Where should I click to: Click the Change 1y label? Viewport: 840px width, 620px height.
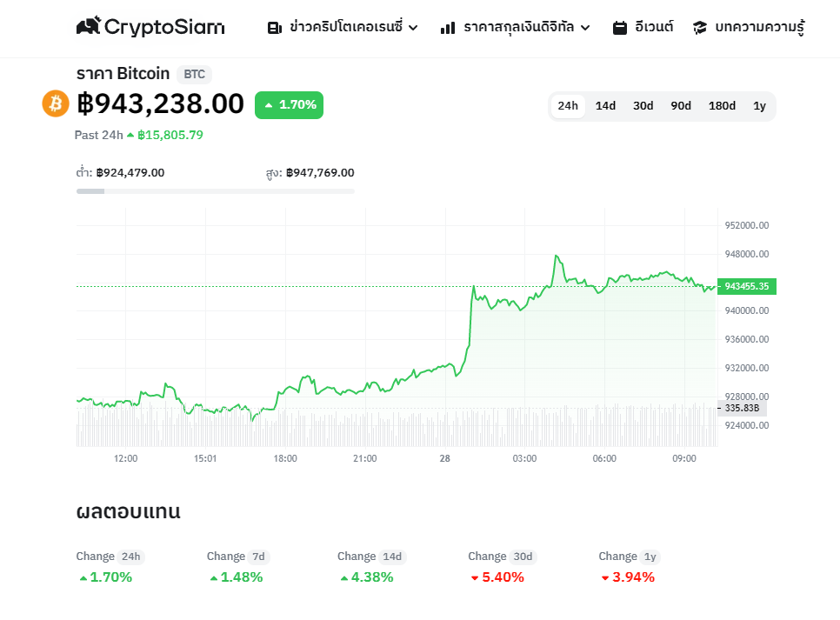click(630, 557)
